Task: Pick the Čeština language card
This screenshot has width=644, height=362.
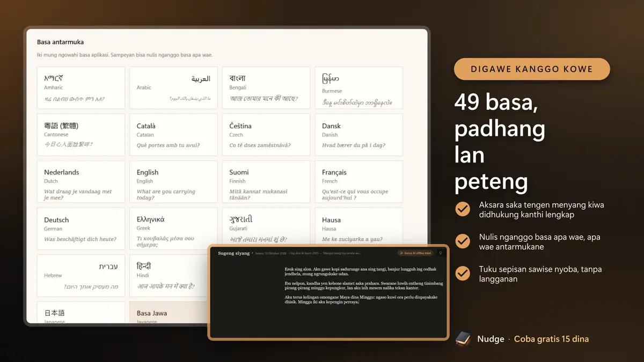Action: pyautogui.click(x=266, y=135)
